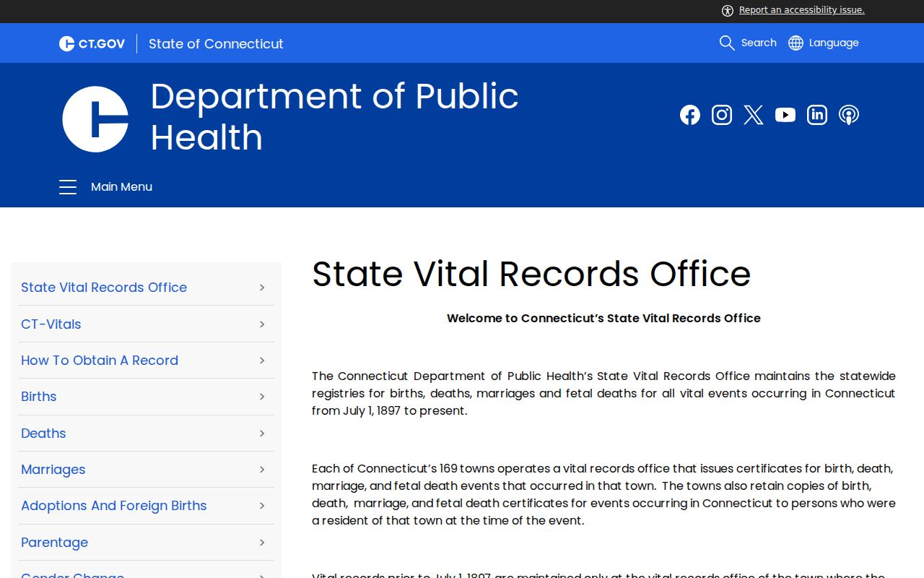Expand the CT-Vitals chevron

coord(262,324)
